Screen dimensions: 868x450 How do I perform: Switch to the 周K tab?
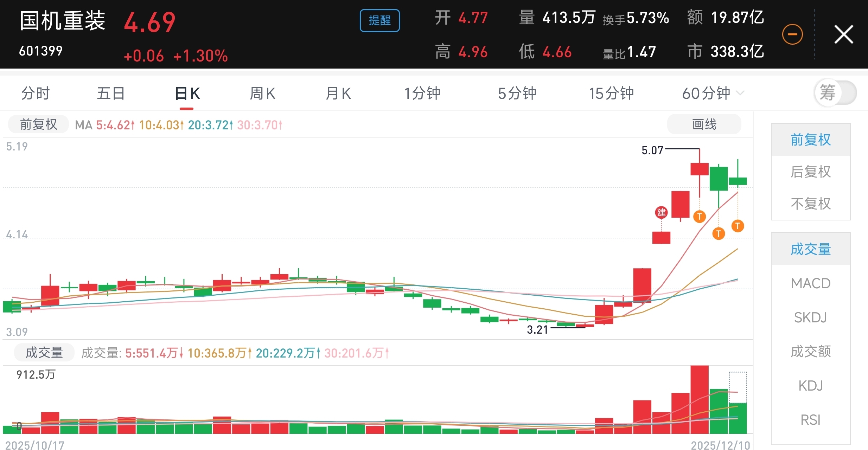tap(262, 94)
